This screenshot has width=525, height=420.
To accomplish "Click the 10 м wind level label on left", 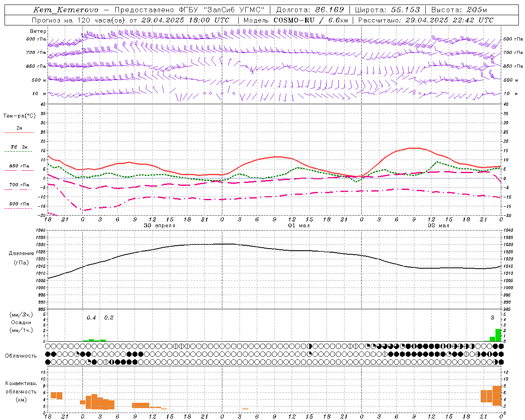I will point(39,94).
